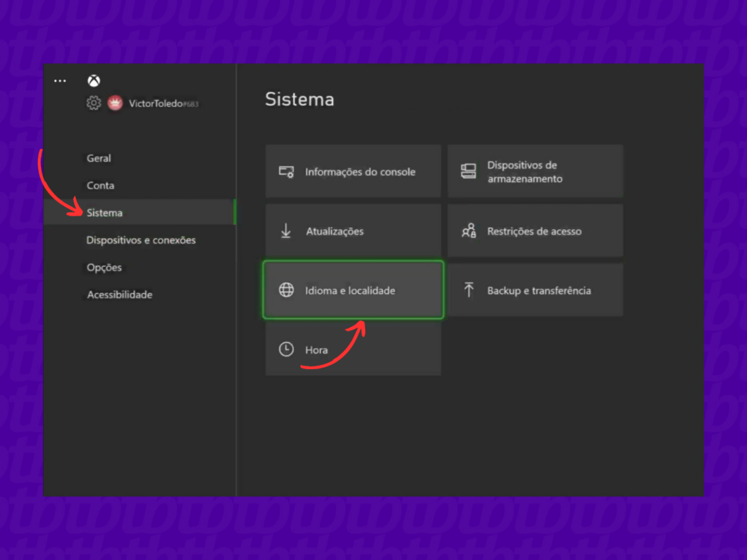Open Dispositivos de armazenamento text label
This screenshot has width=747, height=560.
click(524, 172)
